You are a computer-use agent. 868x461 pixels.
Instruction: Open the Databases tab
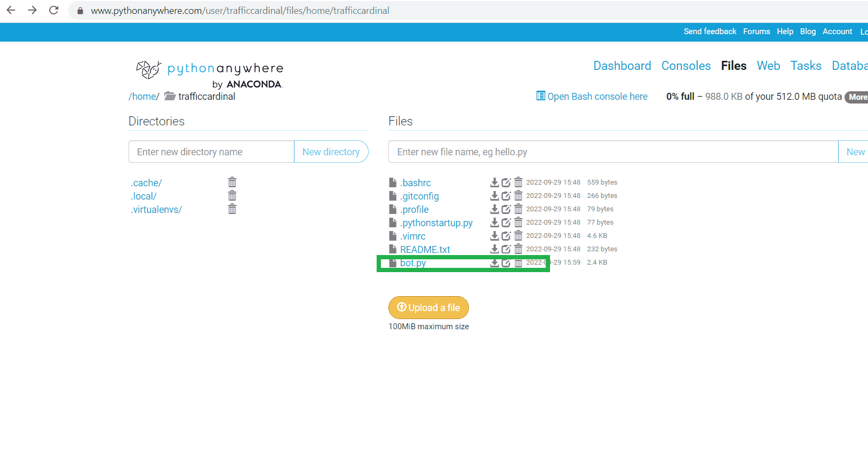(850, 66)
